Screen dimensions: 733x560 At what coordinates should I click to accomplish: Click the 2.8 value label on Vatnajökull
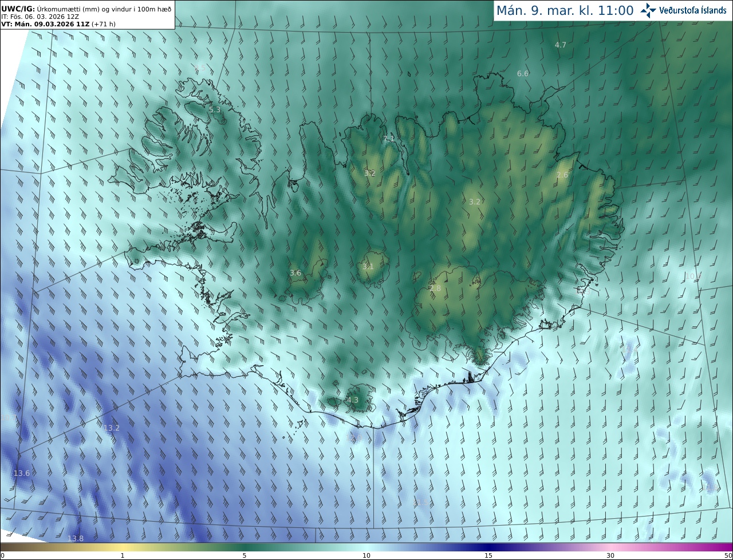pyautogui.click(x=435, y=289)
